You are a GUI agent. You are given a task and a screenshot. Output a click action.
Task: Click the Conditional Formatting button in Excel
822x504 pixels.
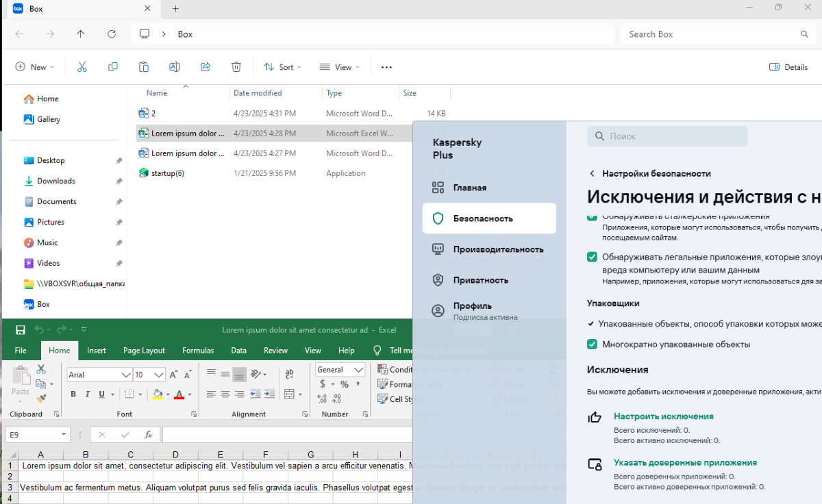[x=395, y=369]
